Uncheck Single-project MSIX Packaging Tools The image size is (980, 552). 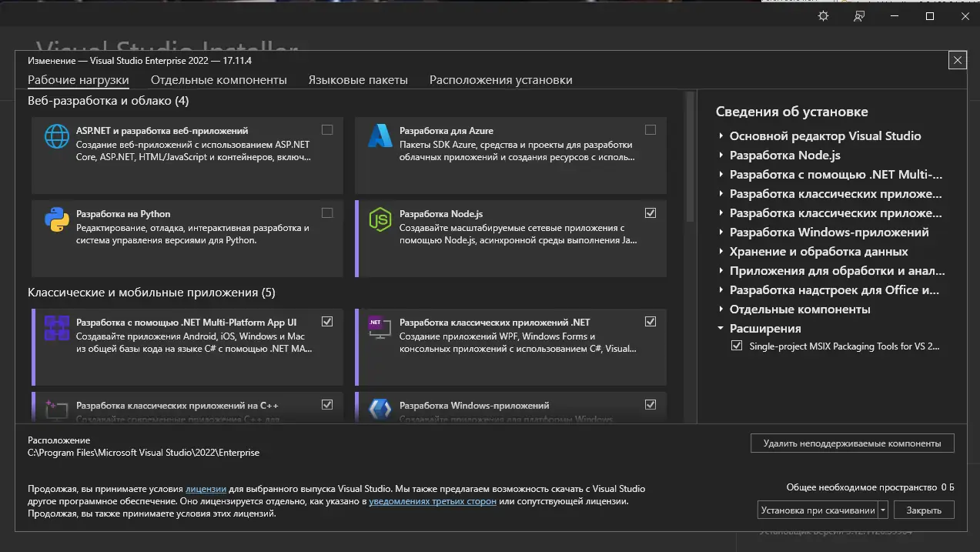point(736,346)
